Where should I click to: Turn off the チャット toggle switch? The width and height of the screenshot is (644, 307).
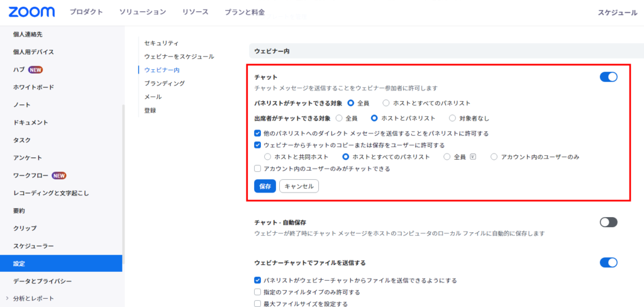point(608,77)
